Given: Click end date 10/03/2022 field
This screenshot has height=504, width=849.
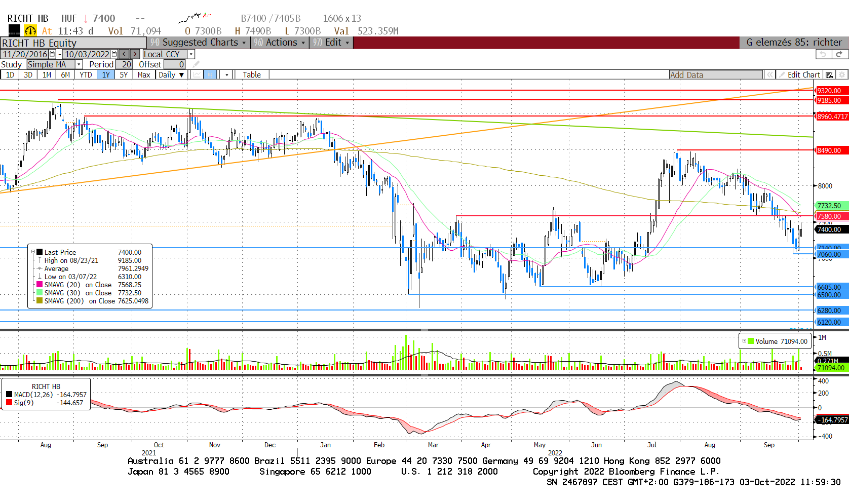Looking at the screenshot, I should 87,54.
